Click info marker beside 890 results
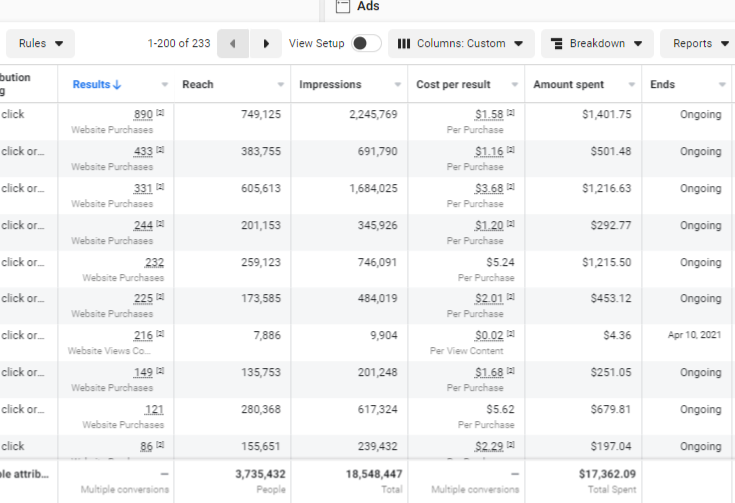The height and width of the screenshot is (503, 735). (x=160, y=115)
